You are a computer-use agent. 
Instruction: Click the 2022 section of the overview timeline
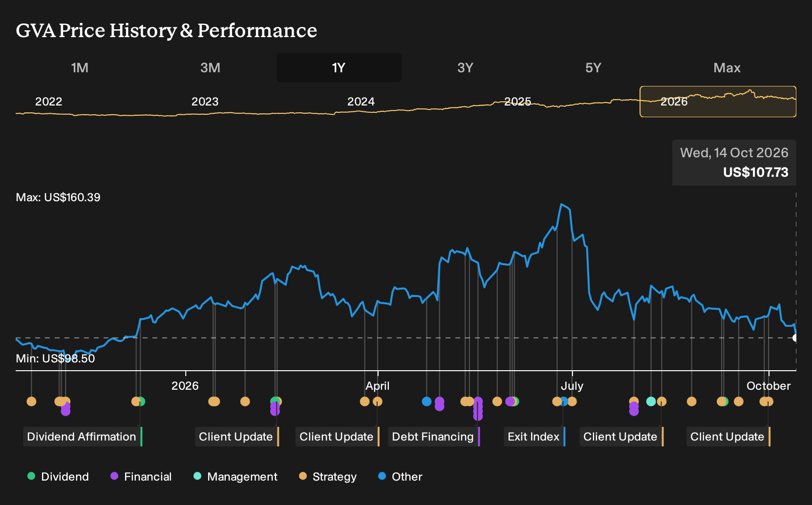point(49,102)
